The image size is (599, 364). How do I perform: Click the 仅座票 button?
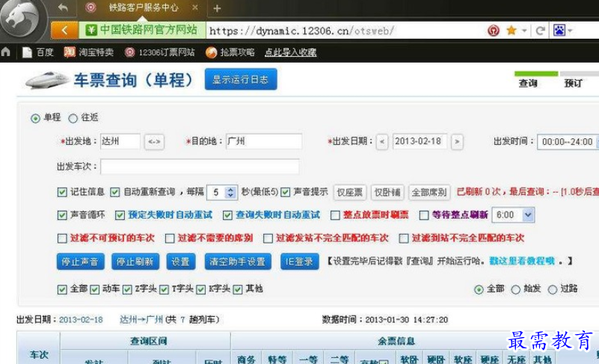[x=349, y=192]
